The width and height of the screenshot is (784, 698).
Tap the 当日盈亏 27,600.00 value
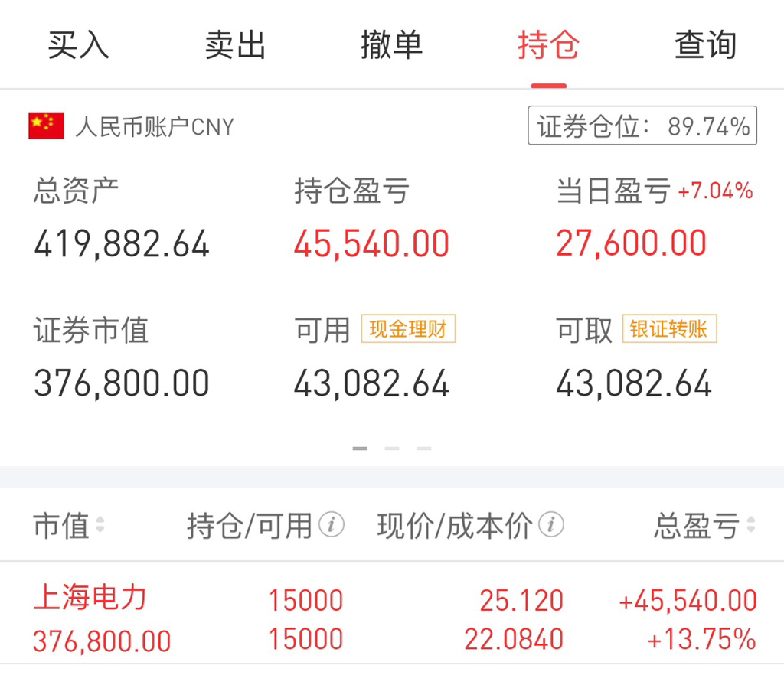click(x=631, y=244)
